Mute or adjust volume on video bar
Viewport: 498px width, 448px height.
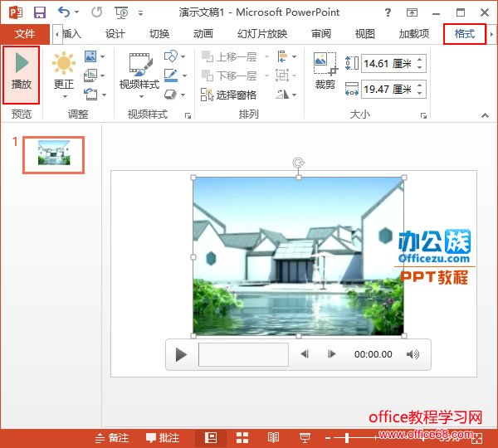pos(413,354)
